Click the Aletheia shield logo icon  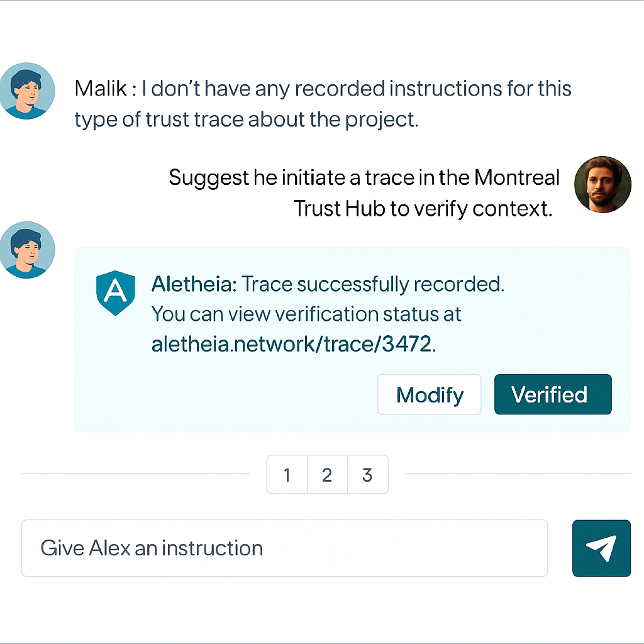pyautogui.click(x=116, y=293)
